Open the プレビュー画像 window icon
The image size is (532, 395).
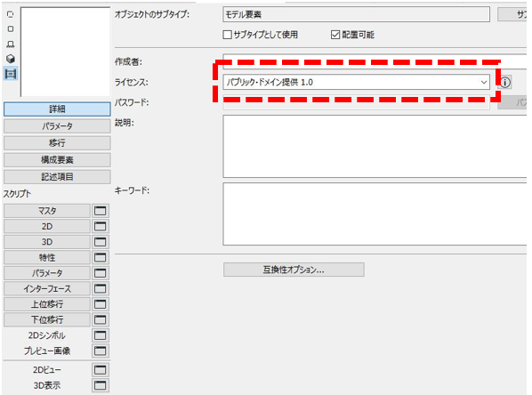(x=101, y=351)
